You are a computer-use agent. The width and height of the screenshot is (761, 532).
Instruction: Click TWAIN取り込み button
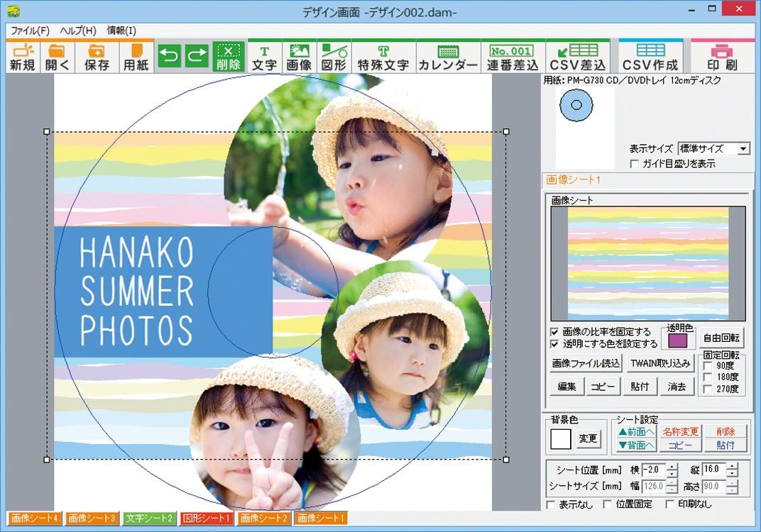click(660, 363)
